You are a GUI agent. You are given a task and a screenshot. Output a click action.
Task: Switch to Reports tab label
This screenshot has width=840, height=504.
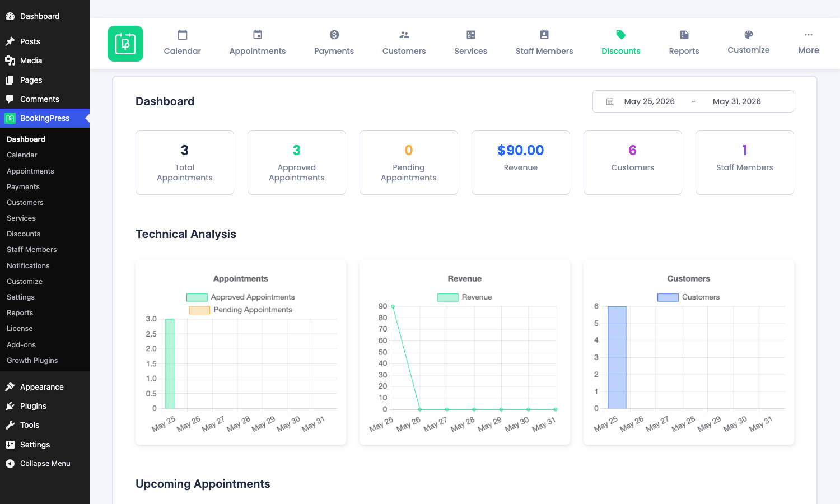point(684,51)
